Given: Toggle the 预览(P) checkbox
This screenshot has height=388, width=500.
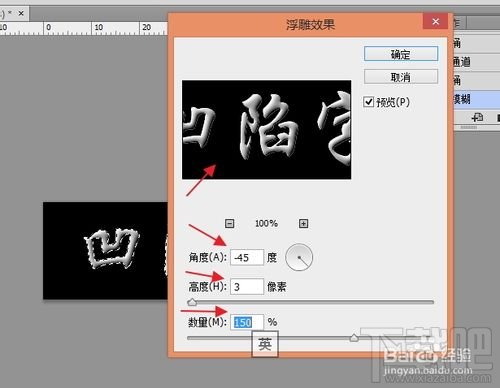Looking at the screenshot, I should click(x=368, y=102).
